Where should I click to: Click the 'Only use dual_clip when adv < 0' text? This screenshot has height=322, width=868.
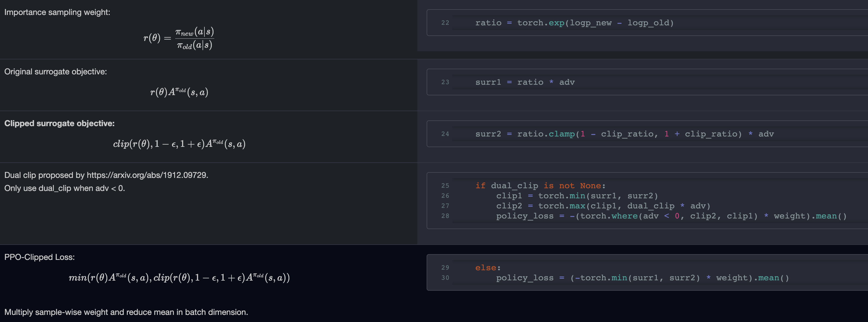click(64, 188)
